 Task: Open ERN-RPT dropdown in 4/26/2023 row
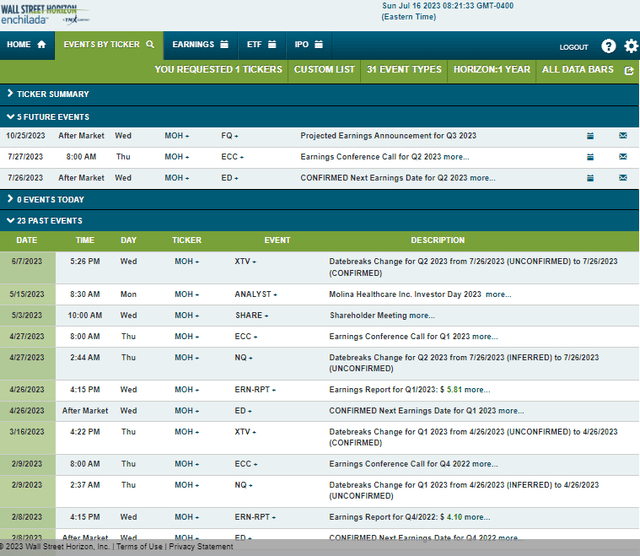pyautogui.click(x=255, y=390)
